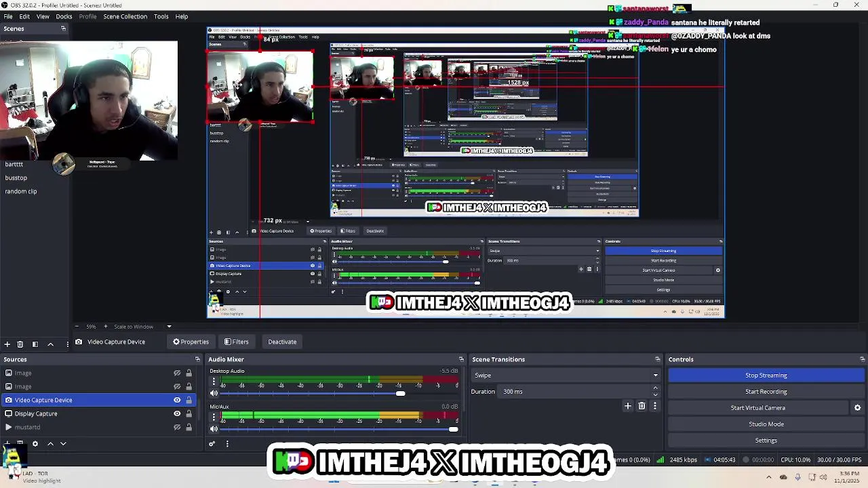Screen dimensions: 868x488
Task: Move source down in Sources toolbar
Action: (x=63, y=443)
